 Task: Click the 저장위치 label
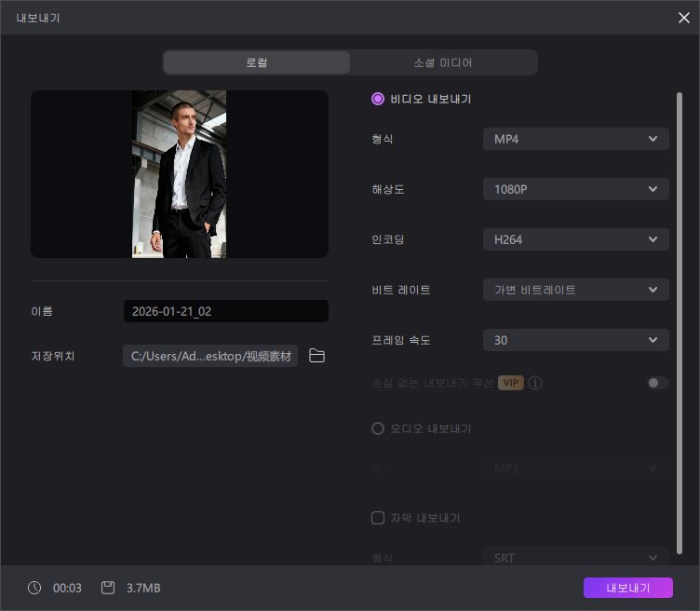[x=53, y=356]
